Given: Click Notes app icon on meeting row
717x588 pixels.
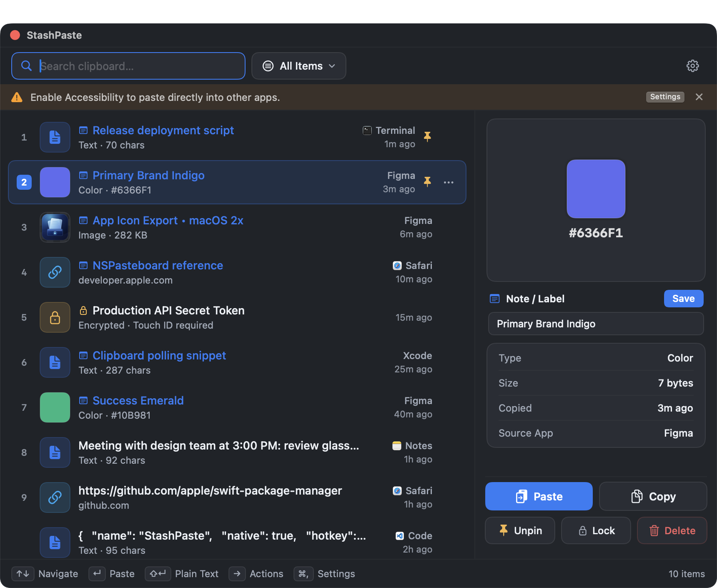Looking at the screenshot, I should tap(397, 446).
